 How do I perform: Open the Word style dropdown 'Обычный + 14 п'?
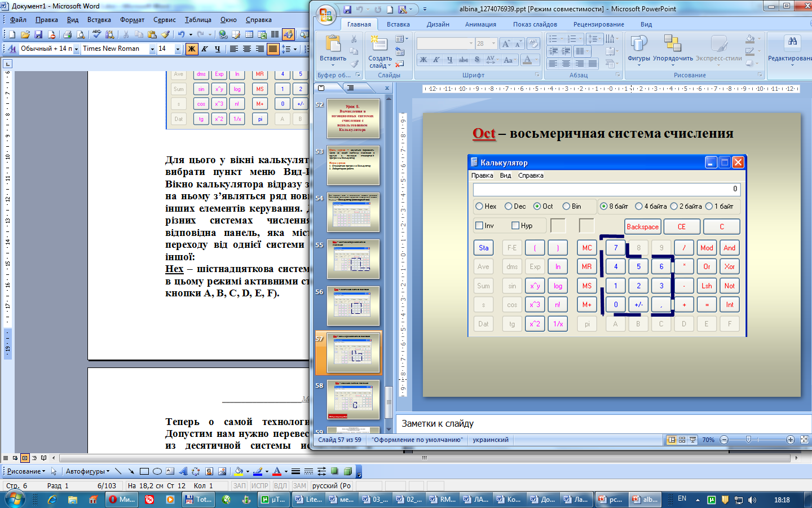pyautogui.click(x=77, y=49)
